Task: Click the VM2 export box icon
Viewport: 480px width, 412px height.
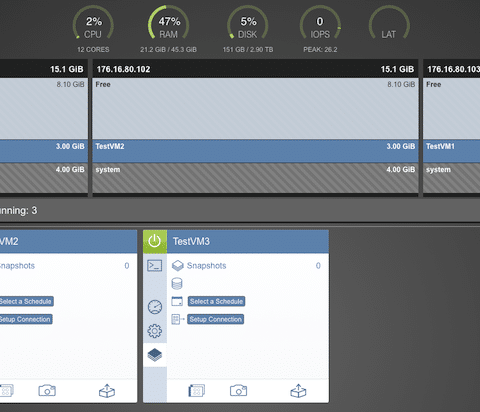Action: (107, 391)
